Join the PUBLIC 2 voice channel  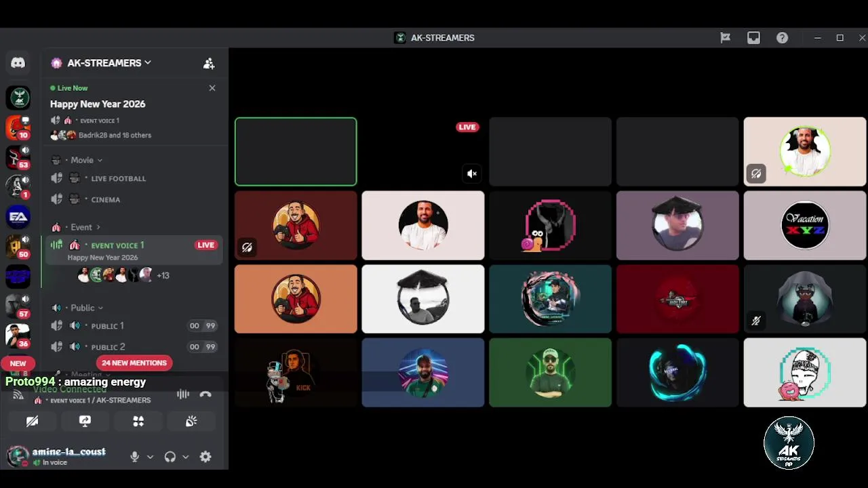click(x=133, y=347)
